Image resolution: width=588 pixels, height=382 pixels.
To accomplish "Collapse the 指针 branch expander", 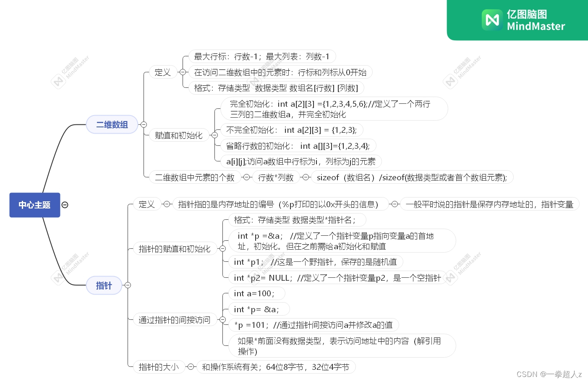I will (128, 285).
